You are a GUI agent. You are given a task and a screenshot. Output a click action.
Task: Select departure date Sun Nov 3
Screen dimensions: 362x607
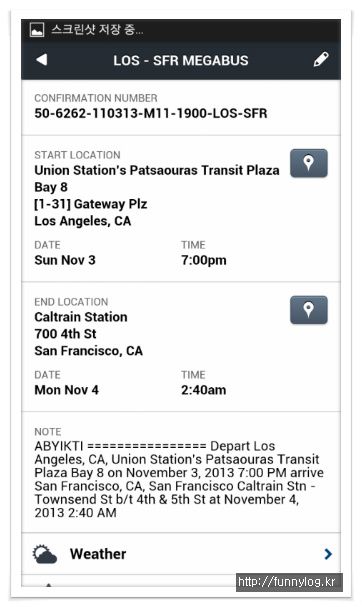(65, 260)
